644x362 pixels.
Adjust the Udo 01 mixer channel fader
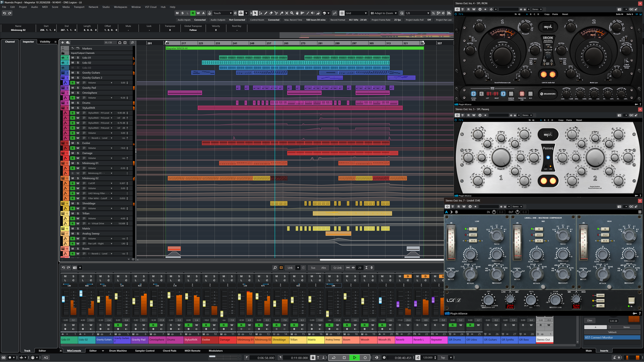63,299
